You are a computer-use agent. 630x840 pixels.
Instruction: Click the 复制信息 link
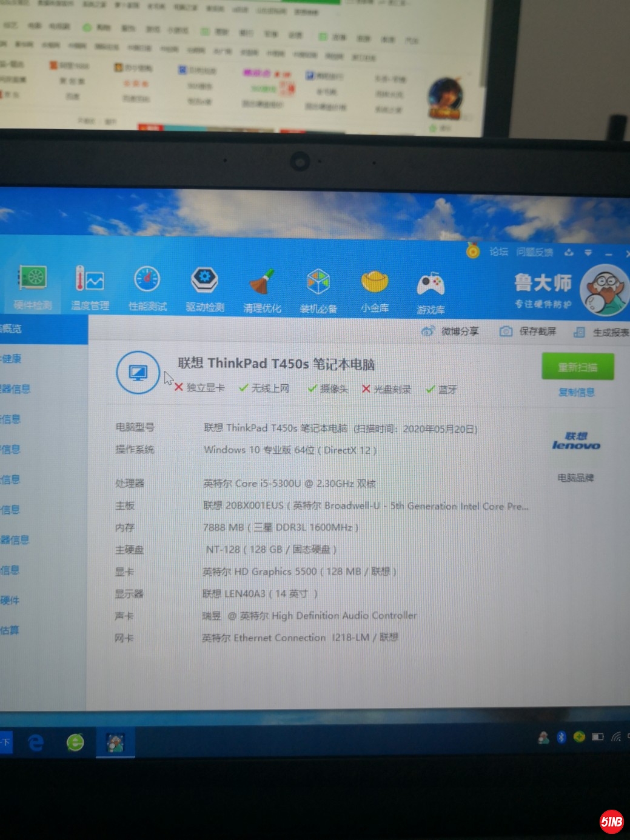point(576,392)
